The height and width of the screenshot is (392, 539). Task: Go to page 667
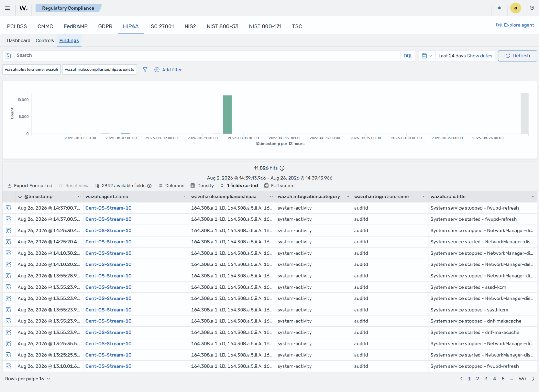[x=522, y=379]
